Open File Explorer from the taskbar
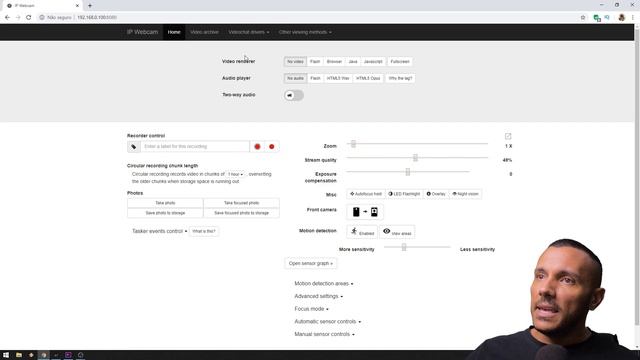This screenshot has width=640, height=360. (19, 355)
